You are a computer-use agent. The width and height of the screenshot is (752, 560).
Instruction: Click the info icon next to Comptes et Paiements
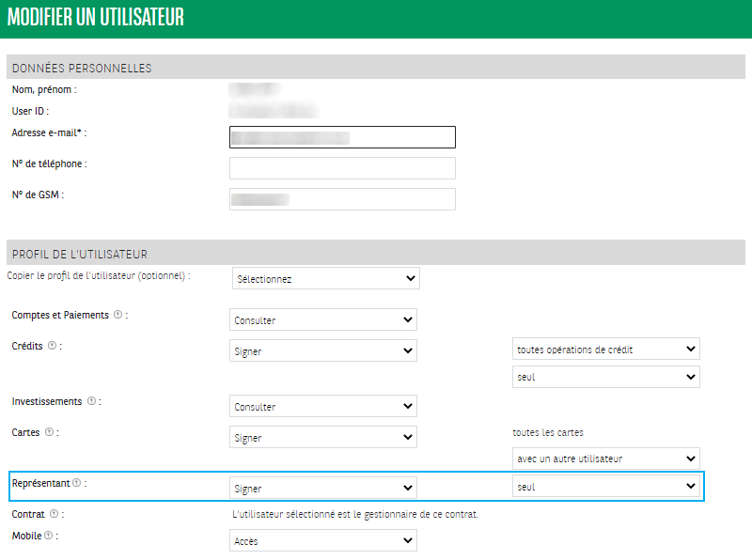117,315
